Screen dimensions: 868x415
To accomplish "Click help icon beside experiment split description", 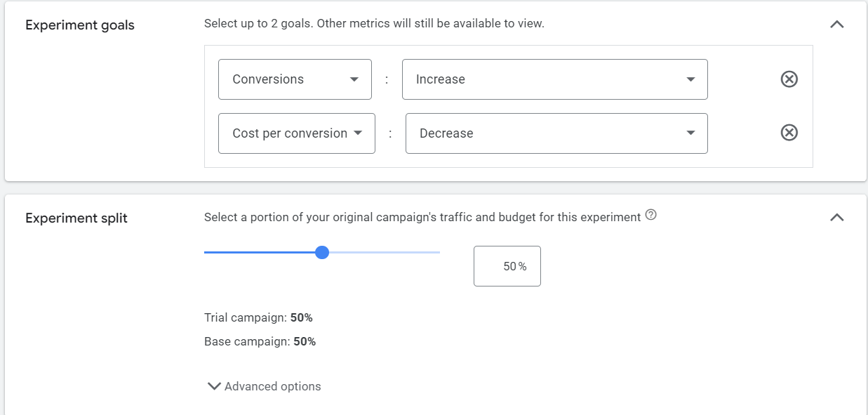I will (x=650, y=216).
